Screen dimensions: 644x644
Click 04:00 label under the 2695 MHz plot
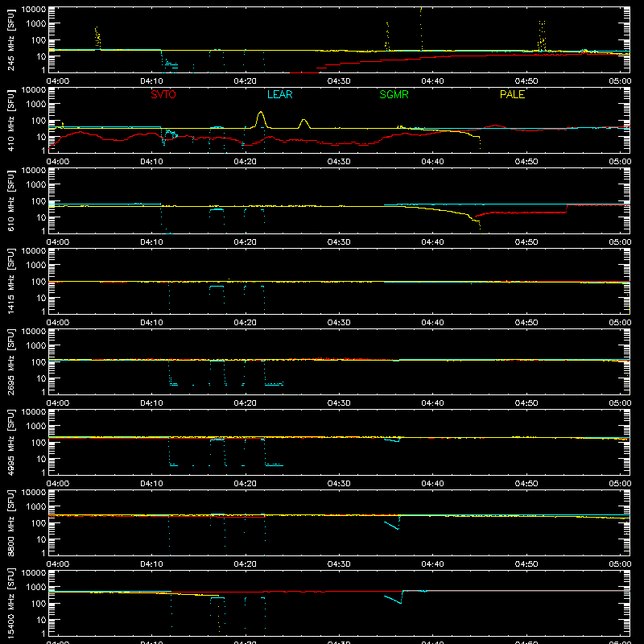pyautogui.click(x=57, y=403)
